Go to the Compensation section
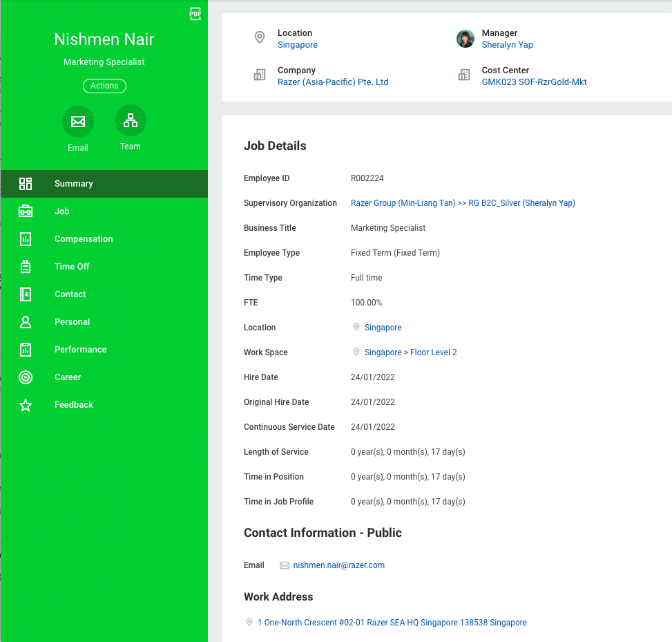 [x=104, y=239]
